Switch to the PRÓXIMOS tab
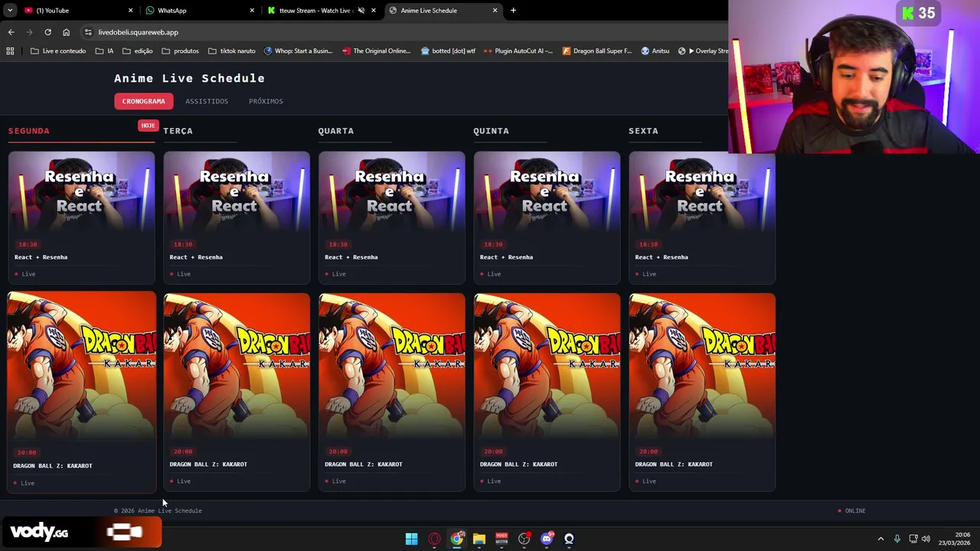Image resolution: width=980 pixels, height=551 pixels. (x=266, y=101)
